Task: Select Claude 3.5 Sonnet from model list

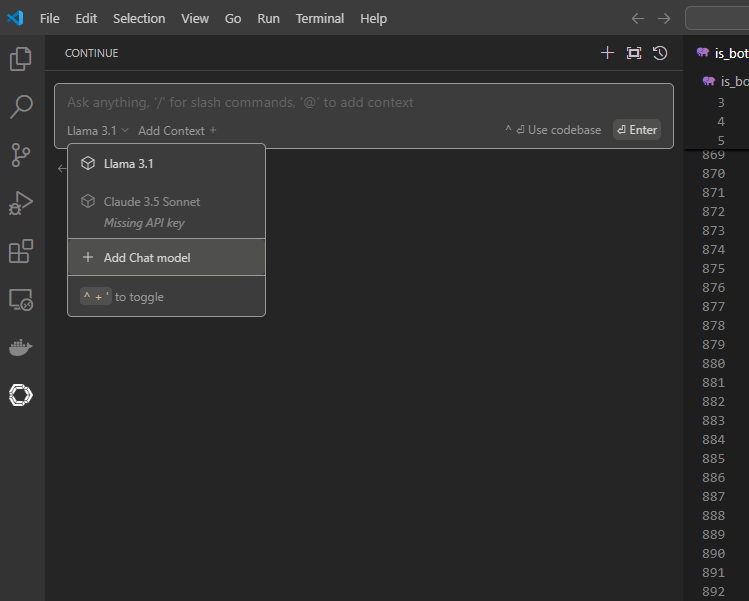Action: pos(166,211)
